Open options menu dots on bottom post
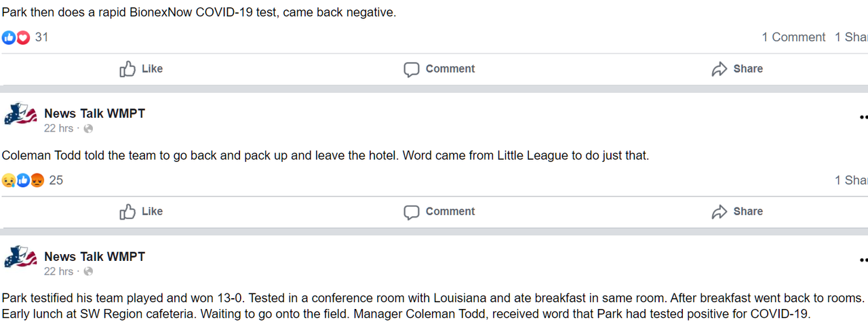 tap(863, 260)
